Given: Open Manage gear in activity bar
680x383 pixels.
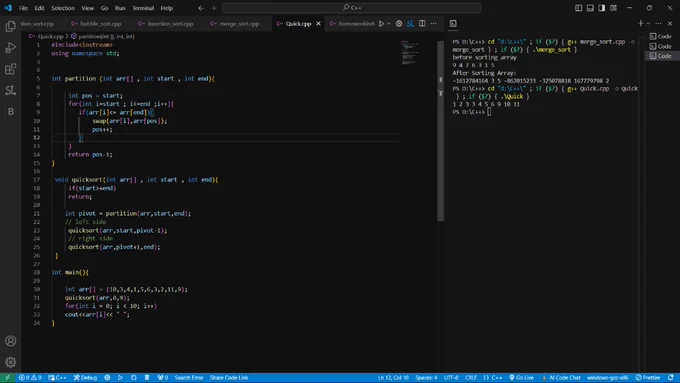Looking at the screenshot, I should 10,362.
